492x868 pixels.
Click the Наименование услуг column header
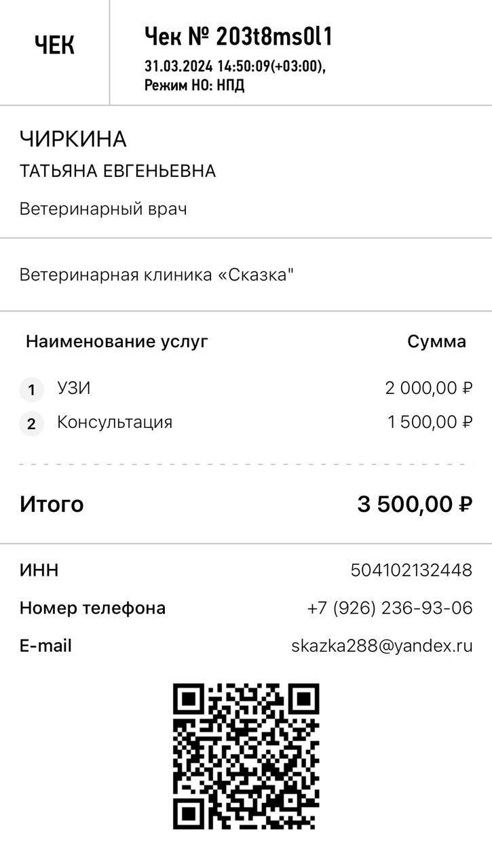(x=117, y=341)
